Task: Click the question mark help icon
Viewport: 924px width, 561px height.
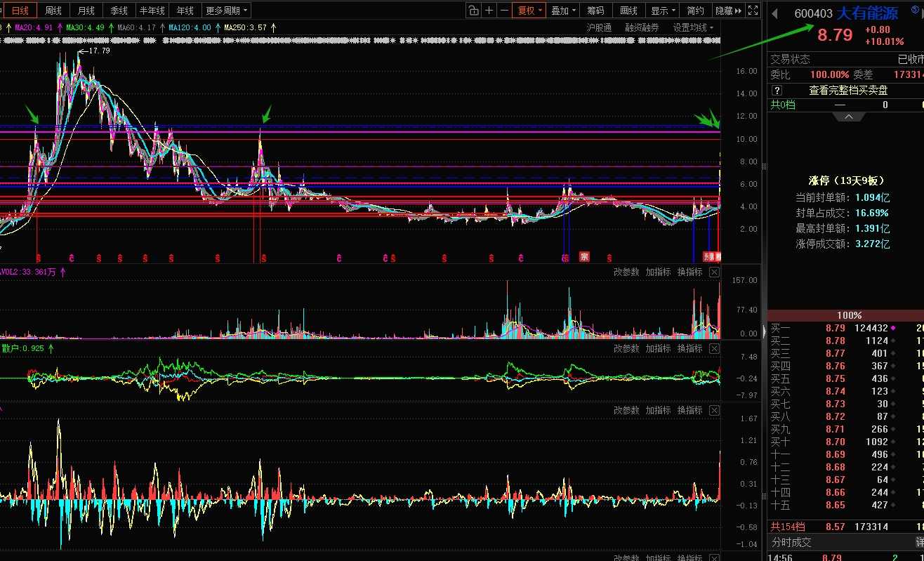Action: (x=777, y=91)
